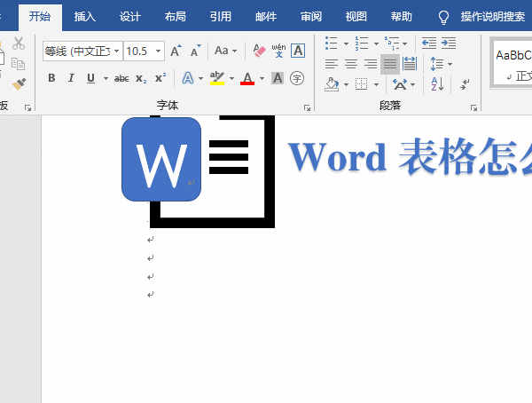This screenshot has height=403, width=532.
Task: Expand shading color dropdown arrow
Action: pyautogui.click(x=346, y=84)
